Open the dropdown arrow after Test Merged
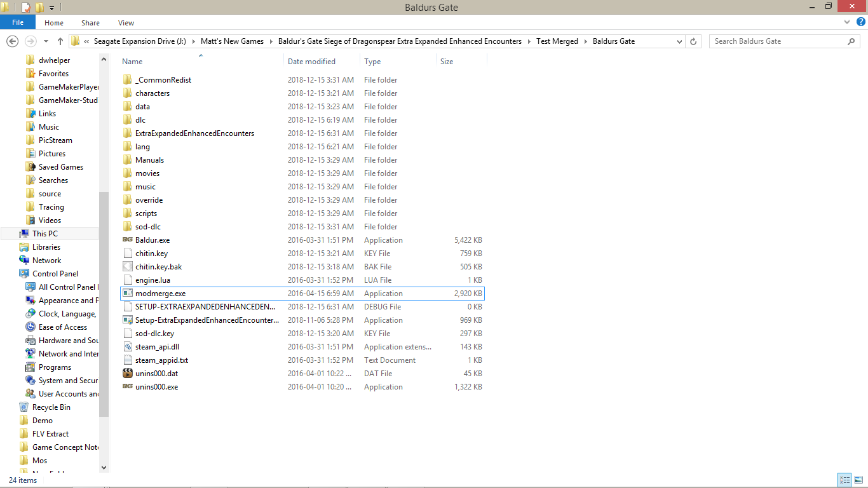 pos(585,41)
